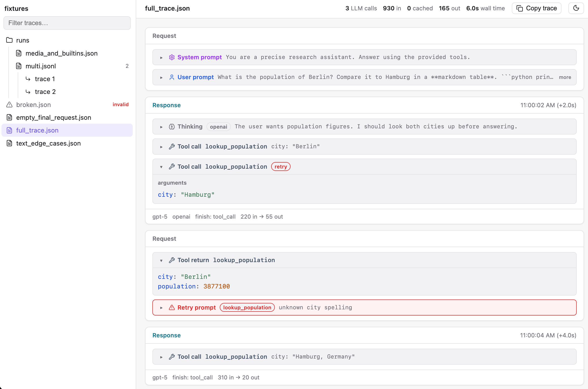Click the red retry badge on tool call
588x389 pixels.
coord(280,167)
